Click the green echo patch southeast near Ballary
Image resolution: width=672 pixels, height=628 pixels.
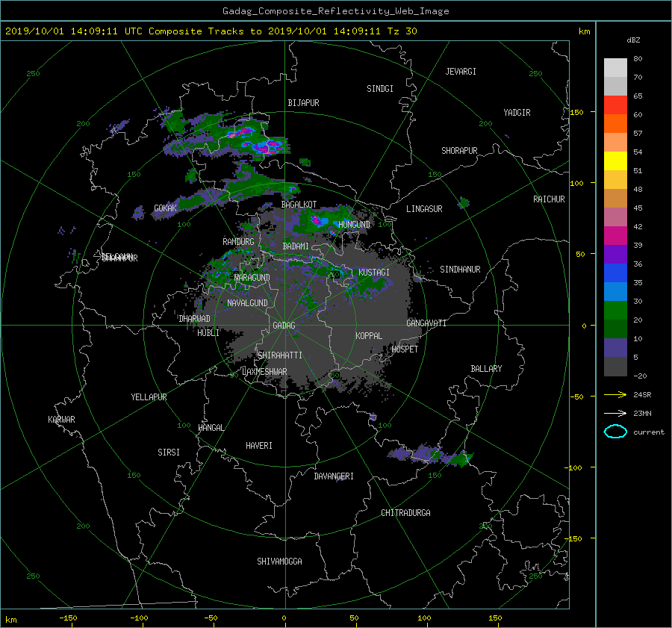point(462,459)
